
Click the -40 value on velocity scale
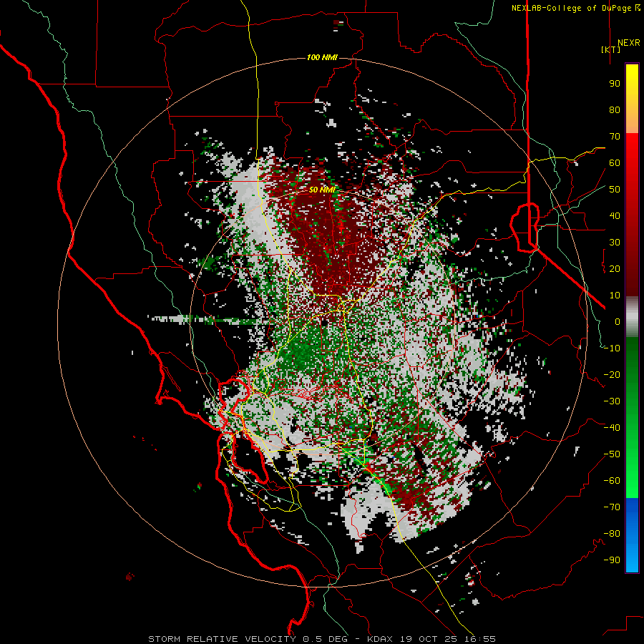pos(612,428)
